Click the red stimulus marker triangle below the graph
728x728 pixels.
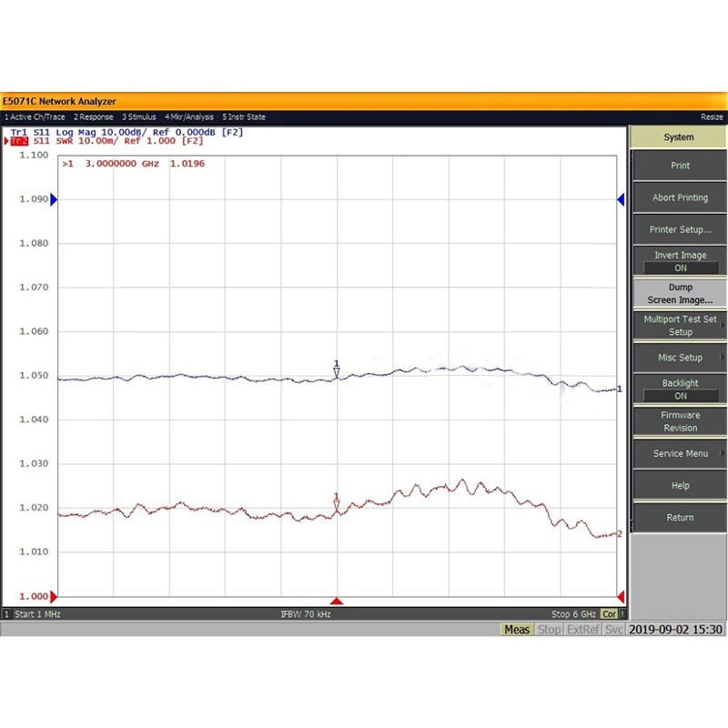pos(339,600)
